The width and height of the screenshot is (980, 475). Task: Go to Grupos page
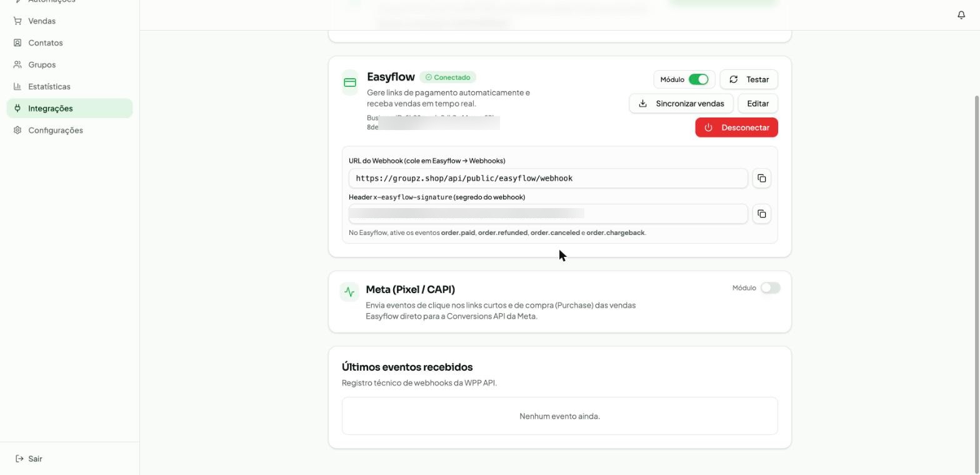pos(69,65)
